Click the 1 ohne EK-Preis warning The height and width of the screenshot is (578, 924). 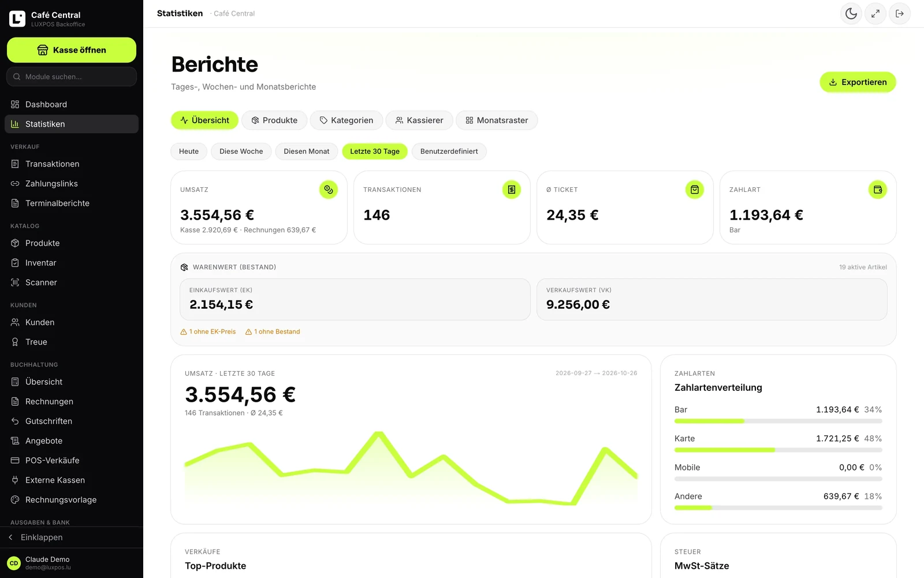(208, 332)
